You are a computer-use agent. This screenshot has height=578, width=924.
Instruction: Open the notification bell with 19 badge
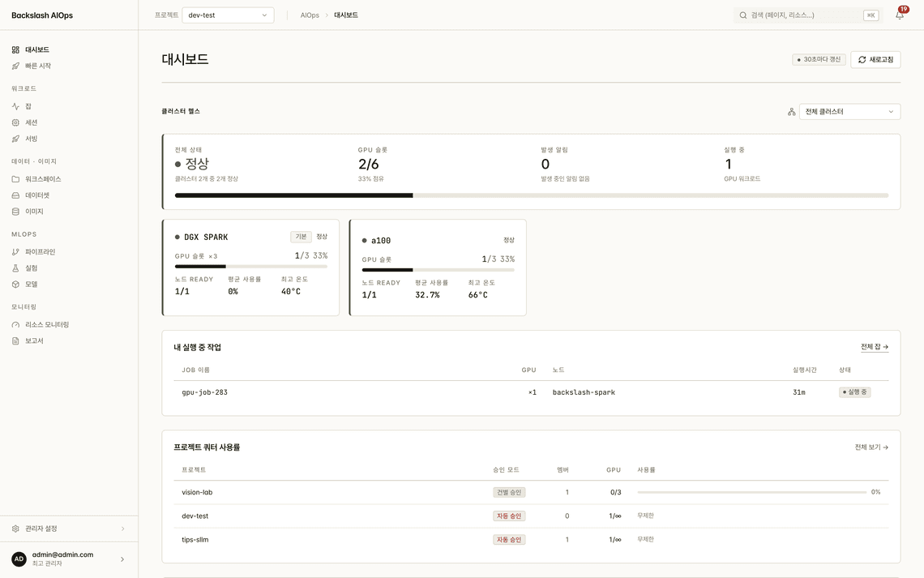point(900,15)
